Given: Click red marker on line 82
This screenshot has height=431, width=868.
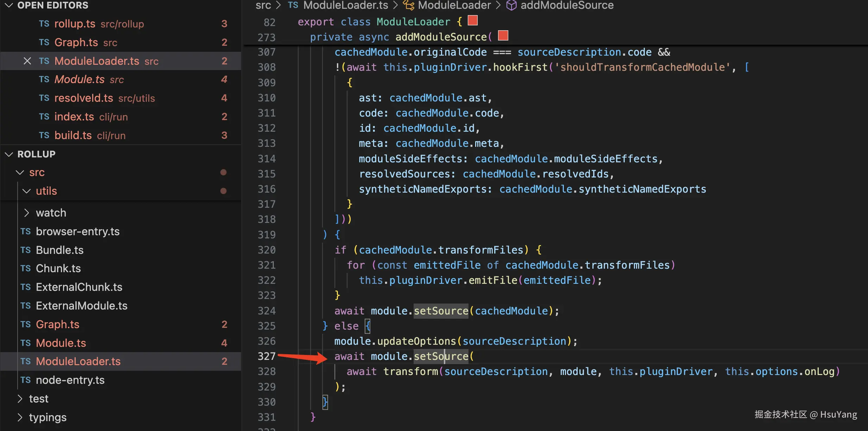Looking at the screenshot, I should [473, 20].
